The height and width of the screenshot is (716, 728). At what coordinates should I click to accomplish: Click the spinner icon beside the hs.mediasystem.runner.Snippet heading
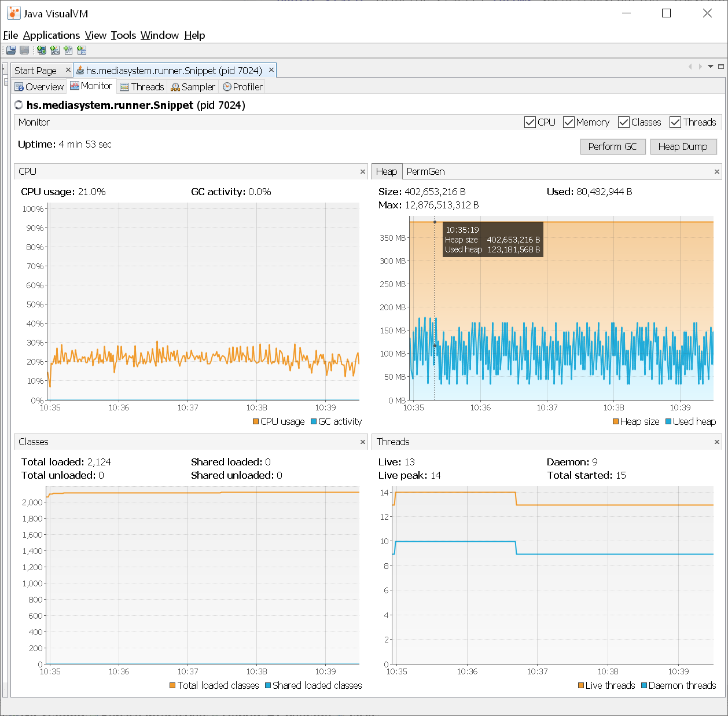pyautogui.click(x=19, y=105)
